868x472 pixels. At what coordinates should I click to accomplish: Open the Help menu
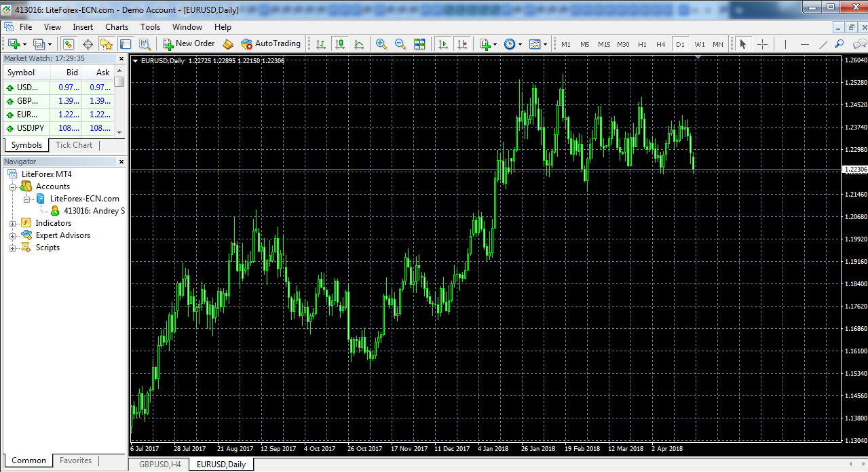pos(223,27)
